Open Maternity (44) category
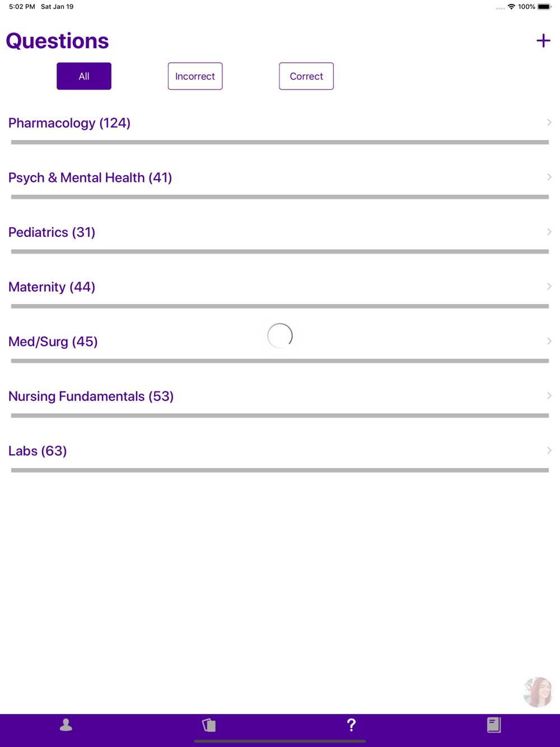Screen dimensions: 560x747 tap(280, 287)
